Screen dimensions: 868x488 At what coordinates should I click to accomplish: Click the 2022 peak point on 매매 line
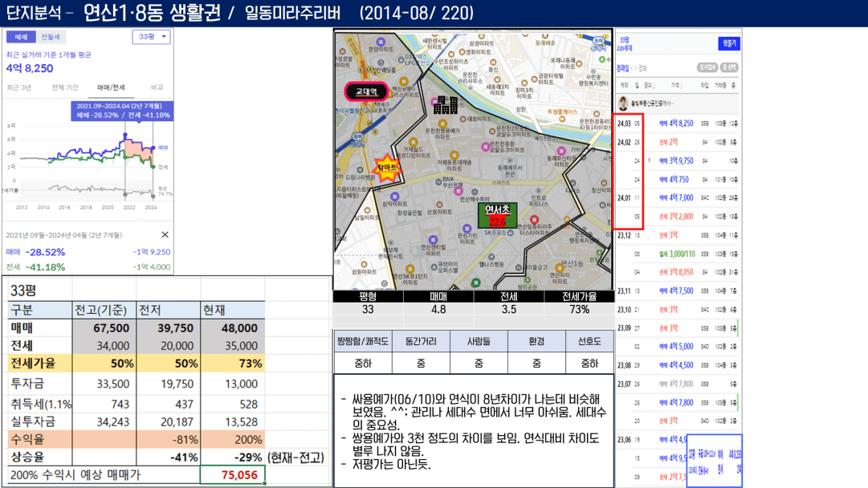coord(125,136)
